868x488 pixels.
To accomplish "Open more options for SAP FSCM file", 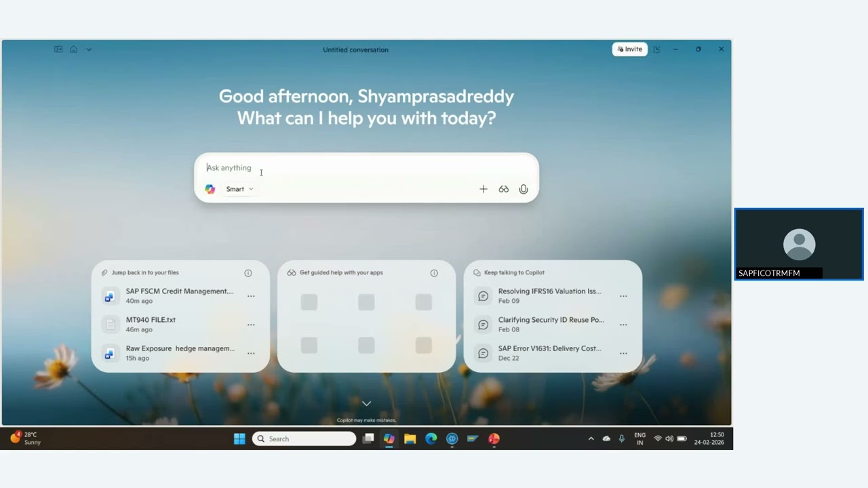I will [x=251, y=296].
